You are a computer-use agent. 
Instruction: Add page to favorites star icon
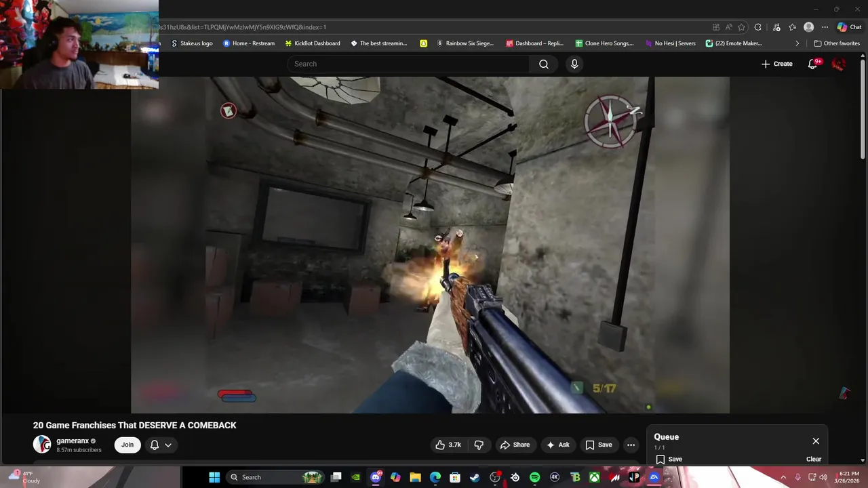click(x=741, y=27)
